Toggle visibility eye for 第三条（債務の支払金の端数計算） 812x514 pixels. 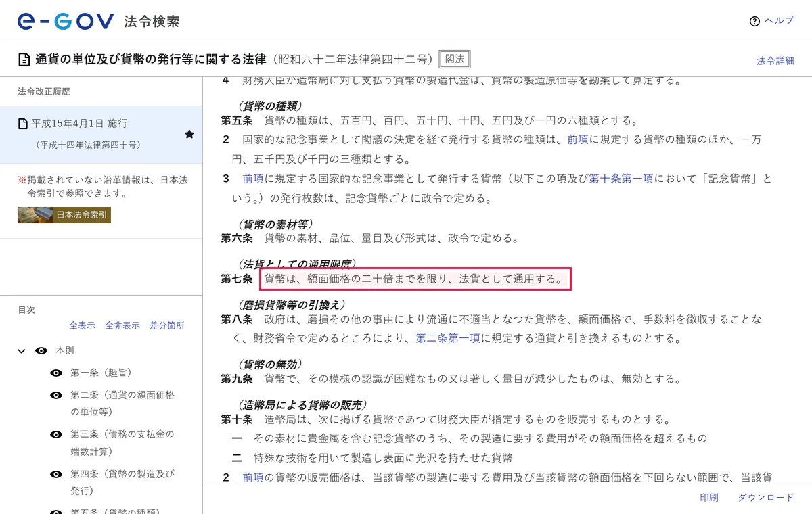[x=56, y=434]
